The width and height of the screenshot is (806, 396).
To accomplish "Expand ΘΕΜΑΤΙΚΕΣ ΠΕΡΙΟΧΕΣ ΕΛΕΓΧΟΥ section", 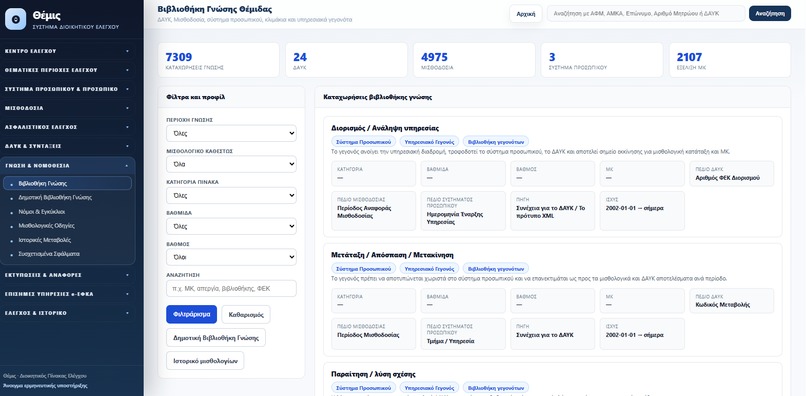I will [67, 70].
